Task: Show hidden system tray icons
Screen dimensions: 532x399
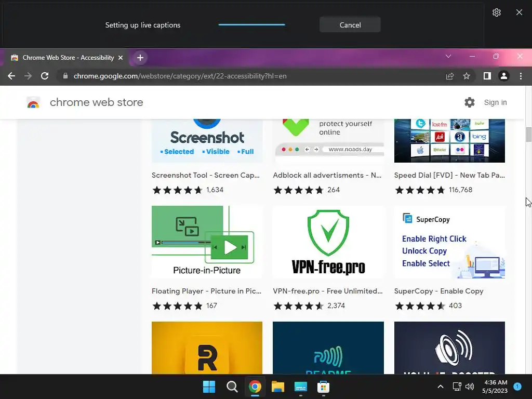Action: point(441,387)
